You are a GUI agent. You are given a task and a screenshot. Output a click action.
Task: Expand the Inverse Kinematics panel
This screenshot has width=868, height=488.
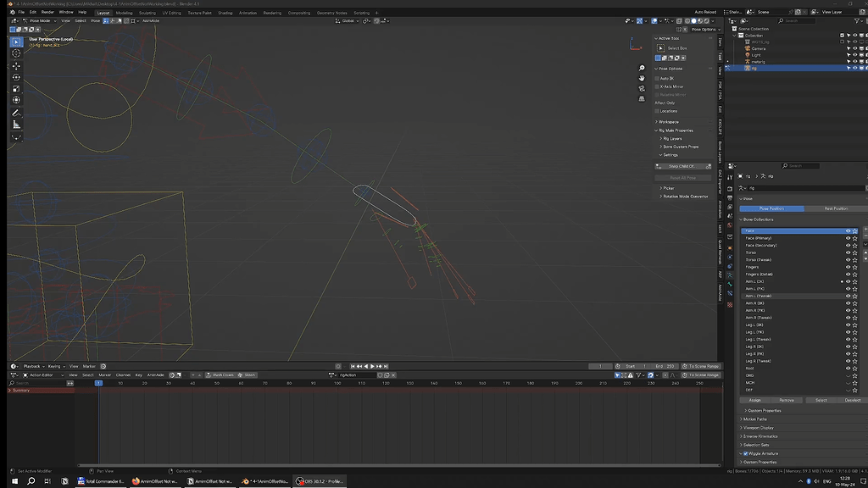tap(759, 436)
